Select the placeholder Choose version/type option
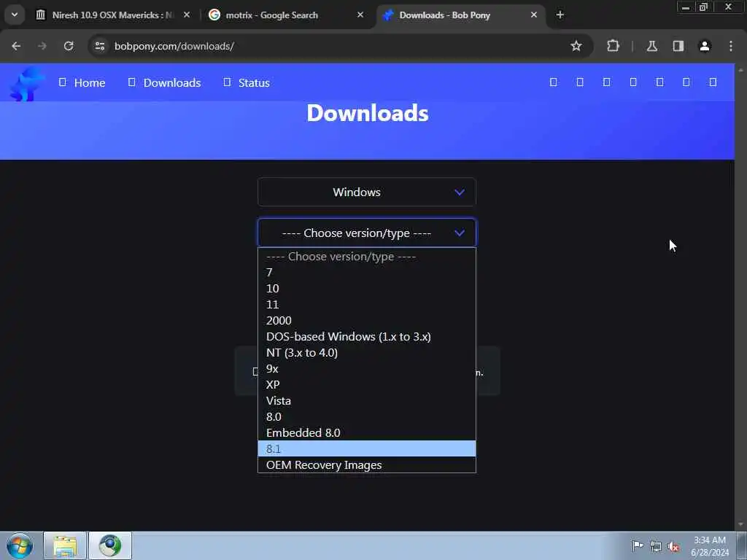 point(367,256)
